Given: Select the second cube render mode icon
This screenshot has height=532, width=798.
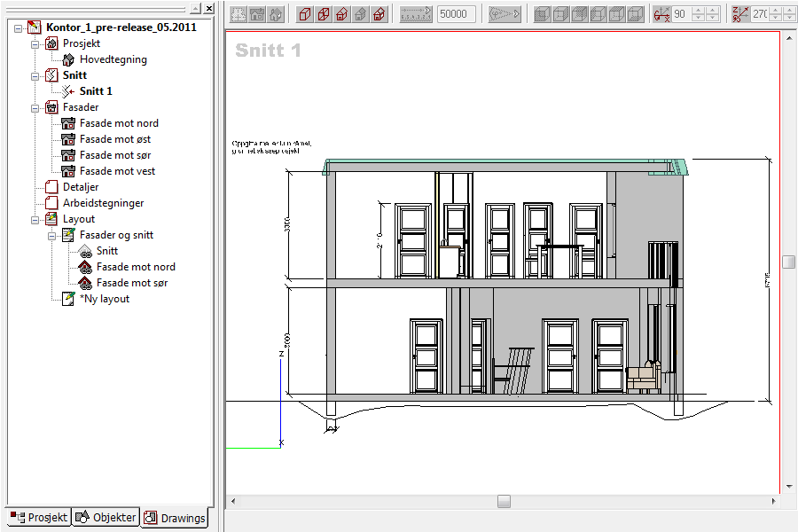Looking at the screenshot, I should pyautogui.click(x=561, y=14).
